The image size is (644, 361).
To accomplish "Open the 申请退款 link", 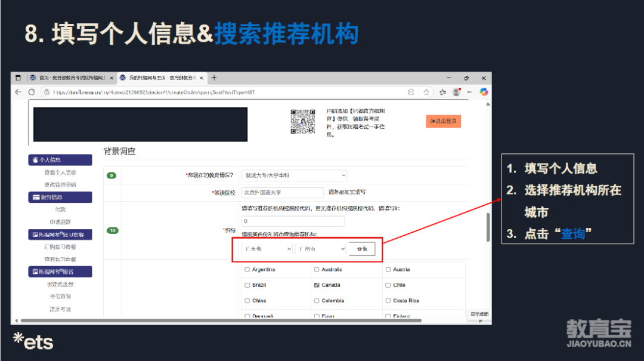I will coord(60,222).
